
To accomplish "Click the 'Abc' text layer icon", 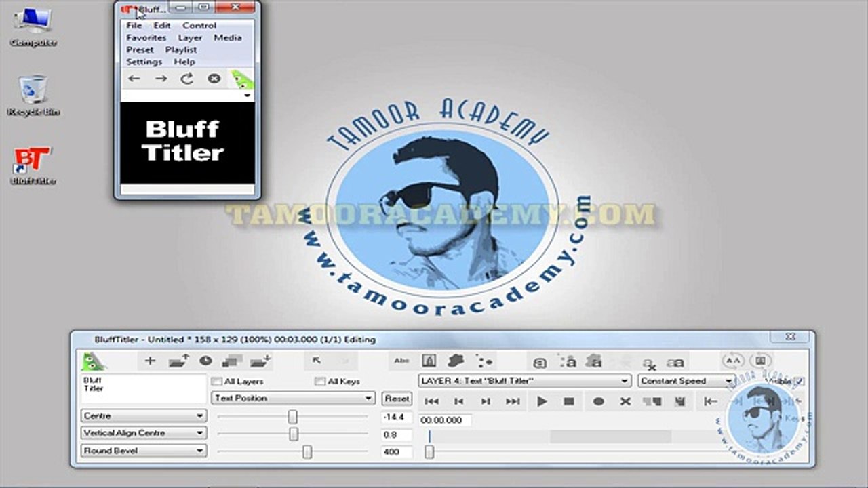I will [401, 362].
